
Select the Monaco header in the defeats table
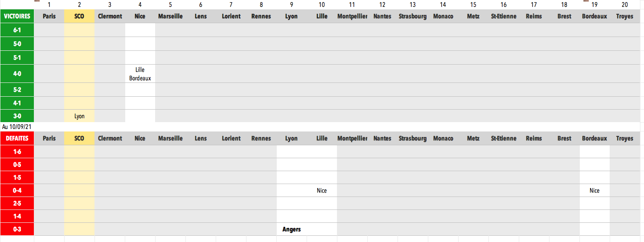[443, 139]
